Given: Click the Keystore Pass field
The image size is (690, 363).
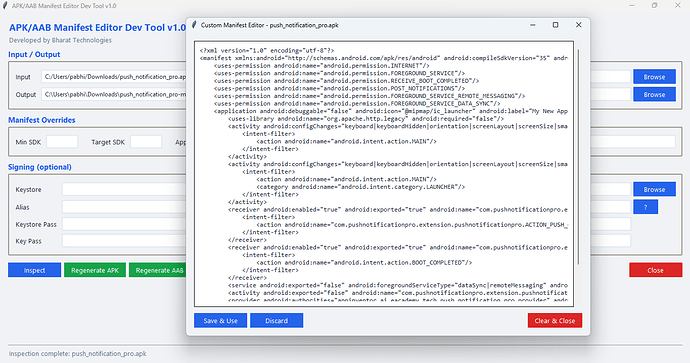Looking at the screenshot, I should click(124, 224).
